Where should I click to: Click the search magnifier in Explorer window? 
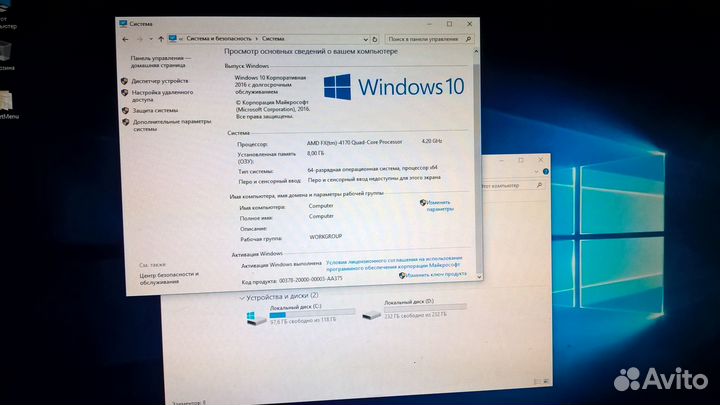point(540,185)
